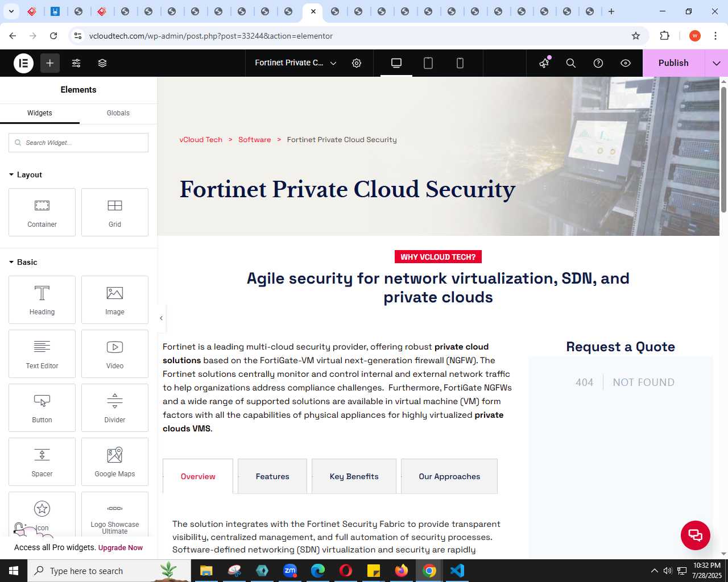Image resolution: width=728 pixels, height=582 pixels.
Task: Click the WHY VCLOUD TECH? badge
Action: tap(438, 257)
